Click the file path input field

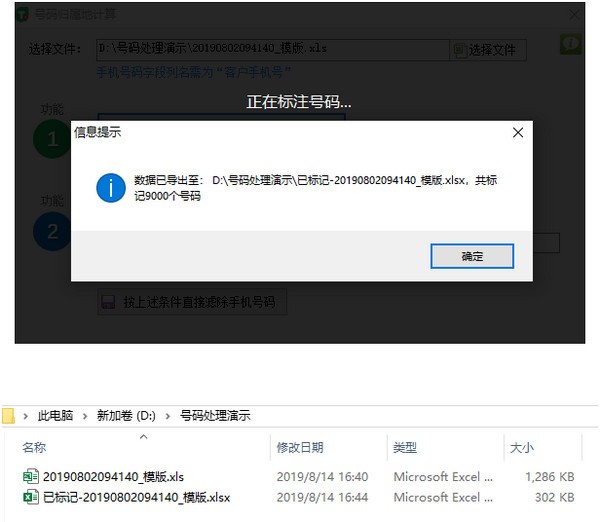[270, 49]
